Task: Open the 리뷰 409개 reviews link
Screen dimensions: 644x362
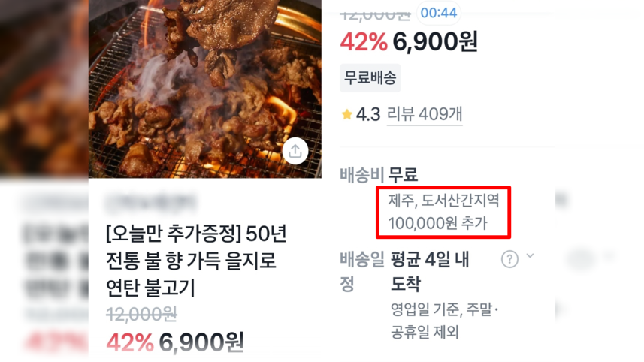Action: (425, 114)
